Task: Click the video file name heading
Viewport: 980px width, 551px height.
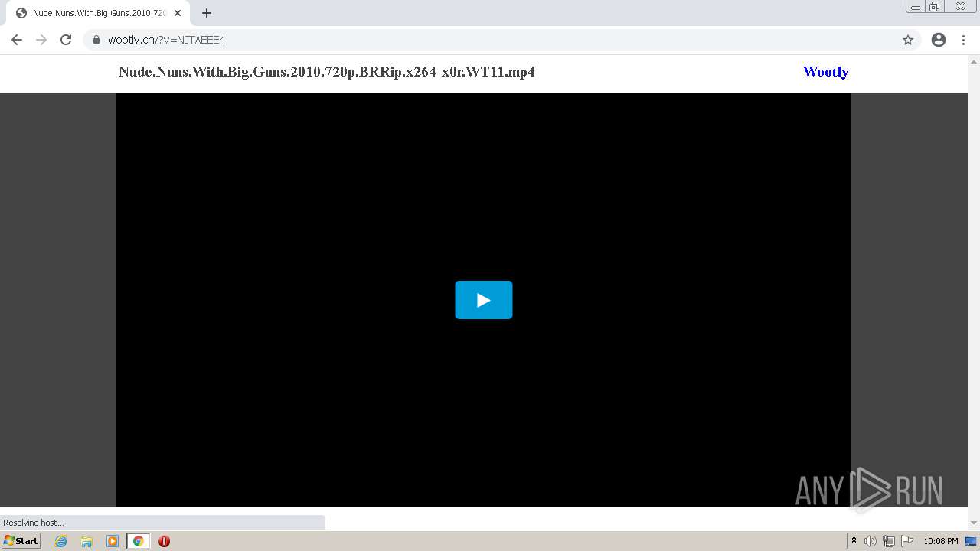Action: pos(326,72)
